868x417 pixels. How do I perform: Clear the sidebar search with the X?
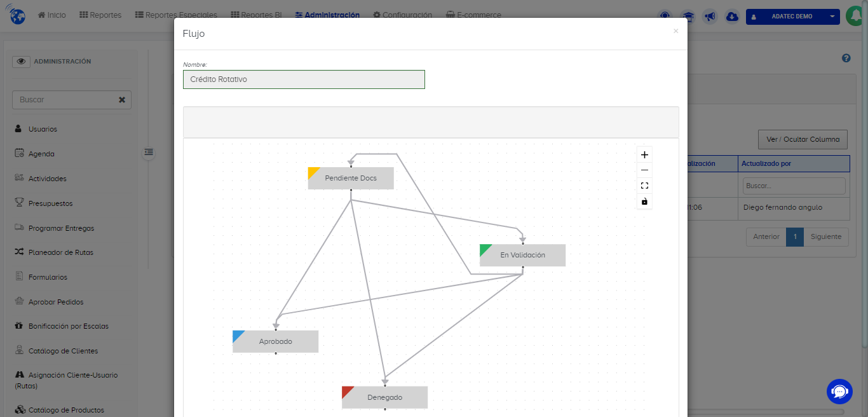point(122,99)
